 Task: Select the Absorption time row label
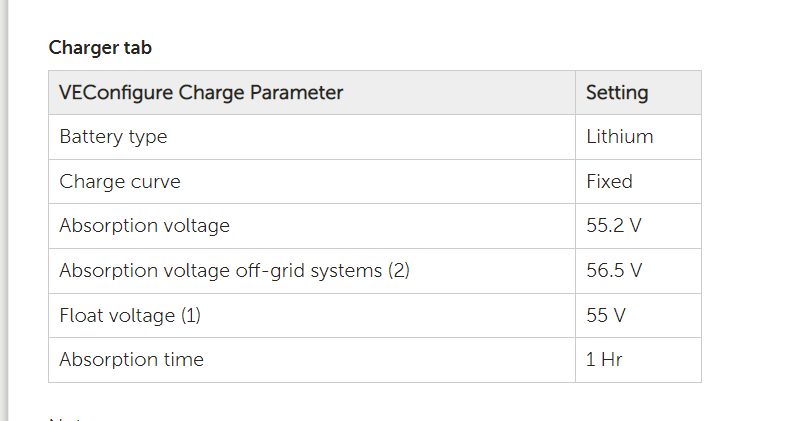tap(131, 360)
